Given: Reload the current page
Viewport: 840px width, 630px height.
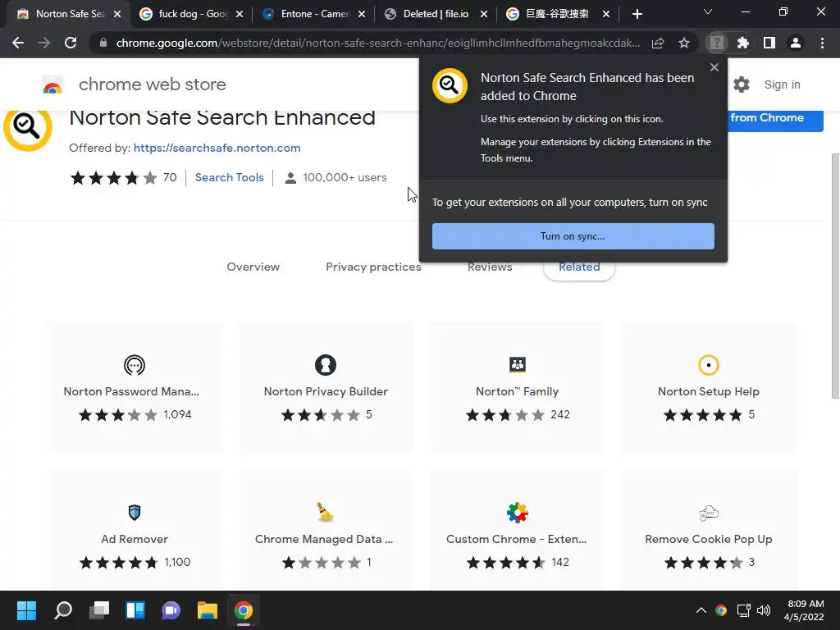Looking at the screenshot, I should (71, 43).
